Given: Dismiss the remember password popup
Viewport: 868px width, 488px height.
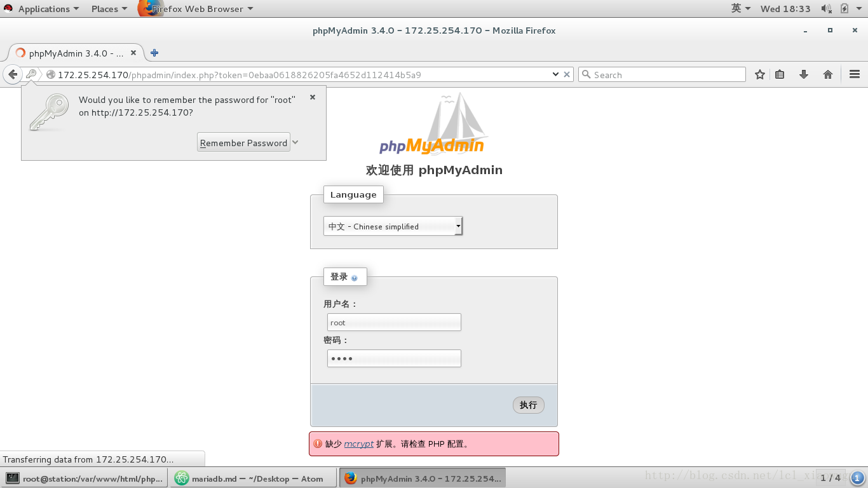Looking at the screenshot, I should coord(313,97).
